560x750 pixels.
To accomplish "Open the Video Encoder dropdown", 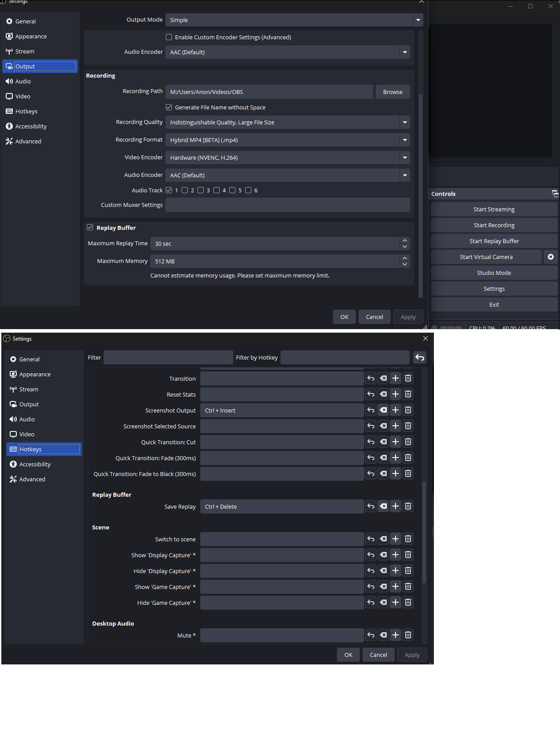I will [x=287, y=157].
